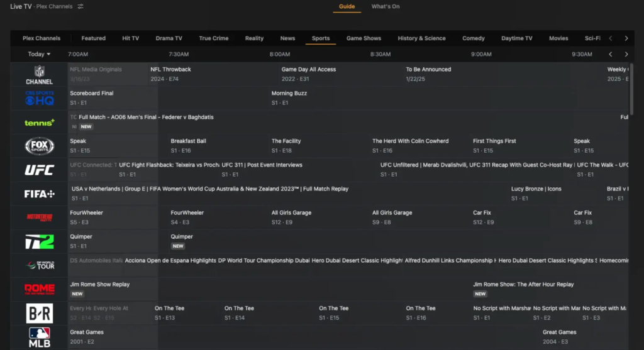Viewport: 644px width, 350px height.
Task: Open To Be Announced listing
Action: pos(504,74)
